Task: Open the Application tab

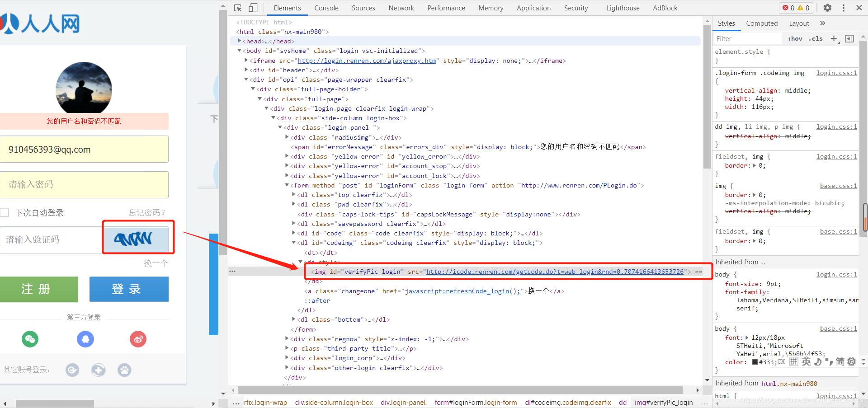Action: click(534, 8)
